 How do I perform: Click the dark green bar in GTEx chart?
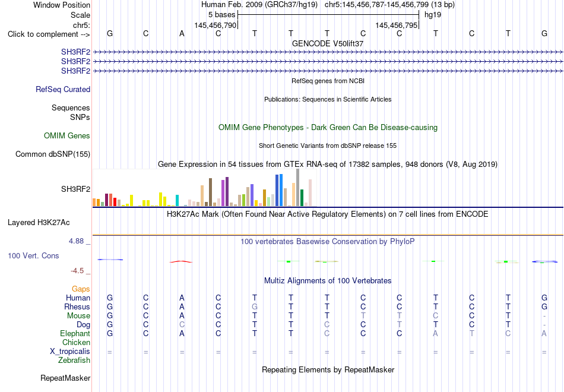click(x=302, y=198)
